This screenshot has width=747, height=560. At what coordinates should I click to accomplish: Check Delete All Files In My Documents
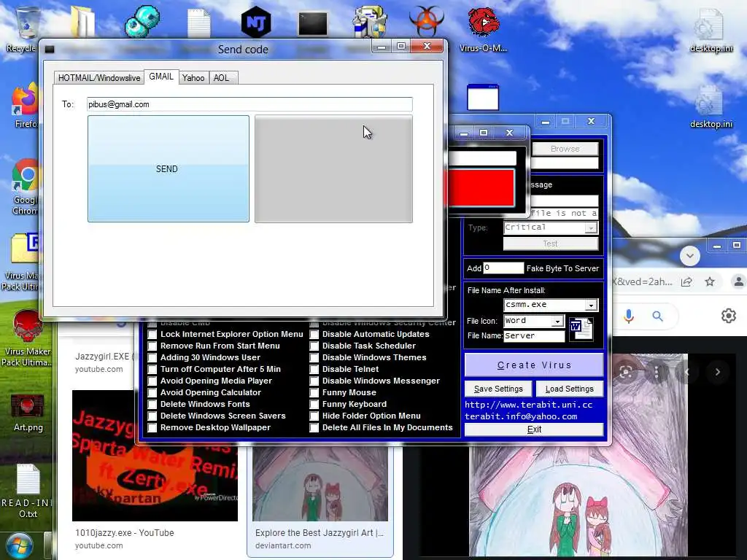(x=314, y=427)
